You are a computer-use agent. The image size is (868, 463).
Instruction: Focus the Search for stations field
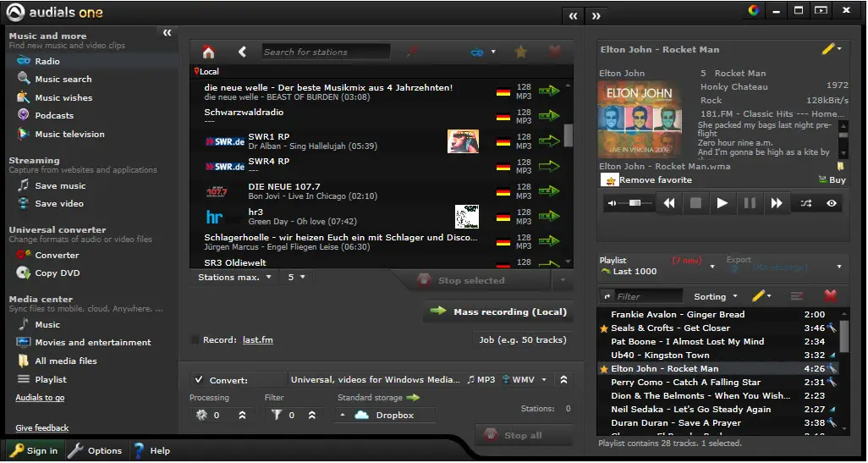(x=326, y=52)
